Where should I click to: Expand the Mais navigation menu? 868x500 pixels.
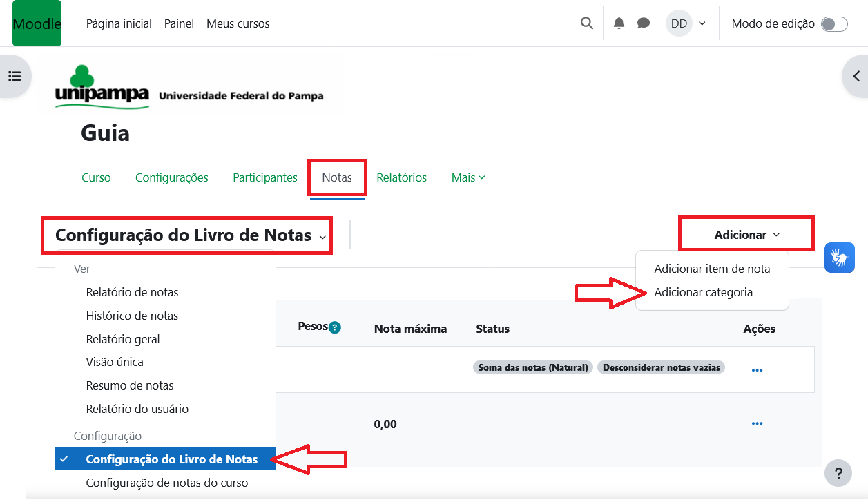468,177
